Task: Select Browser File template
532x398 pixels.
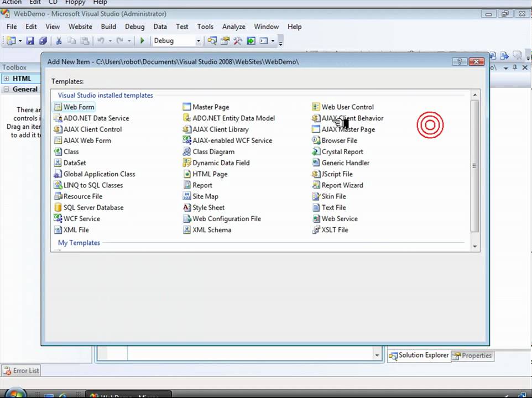Action: click(335, 140)
